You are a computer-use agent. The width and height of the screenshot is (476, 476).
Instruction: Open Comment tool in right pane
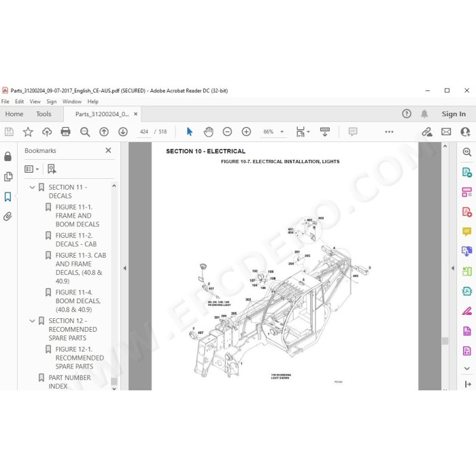tap(467, 232)
